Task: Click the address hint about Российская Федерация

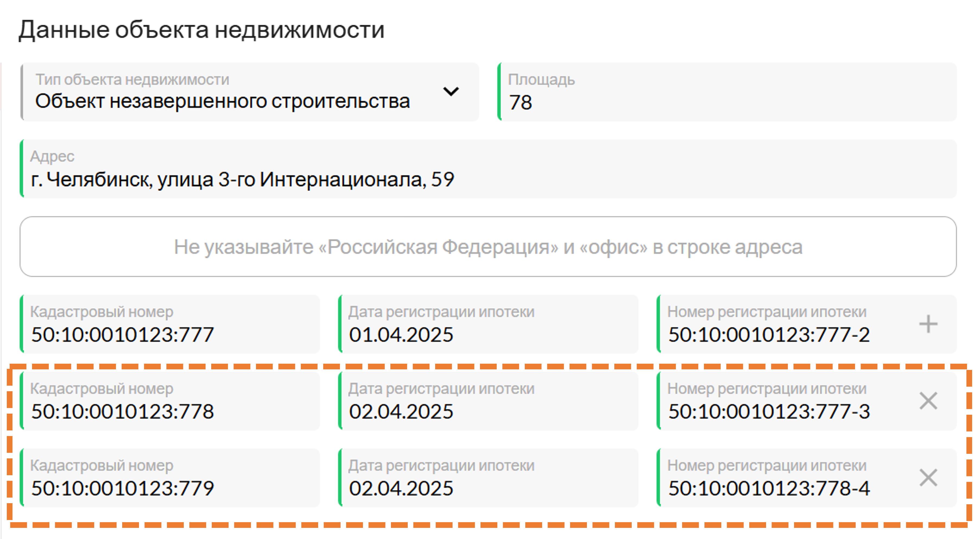Action: coord(488,247)
